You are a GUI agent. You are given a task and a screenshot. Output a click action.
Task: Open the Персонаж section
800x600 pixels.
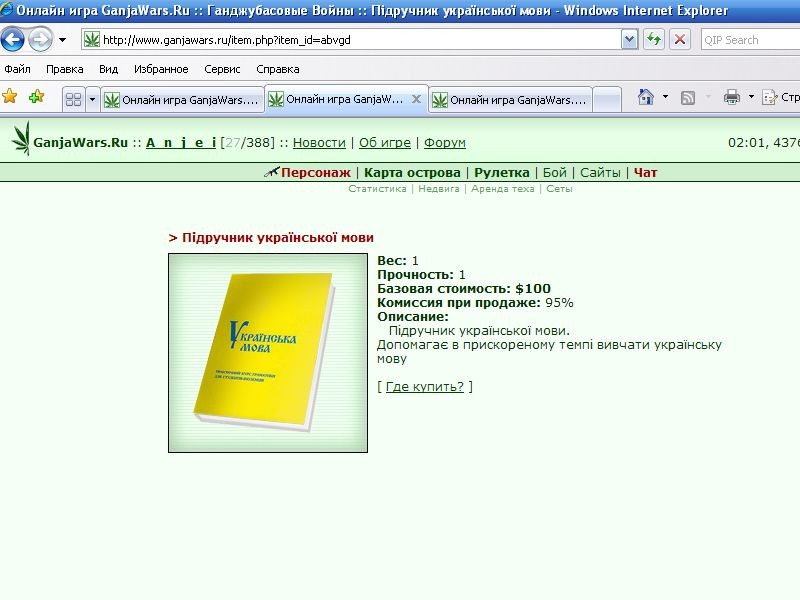pyautogui.click(x=315, y=172)
